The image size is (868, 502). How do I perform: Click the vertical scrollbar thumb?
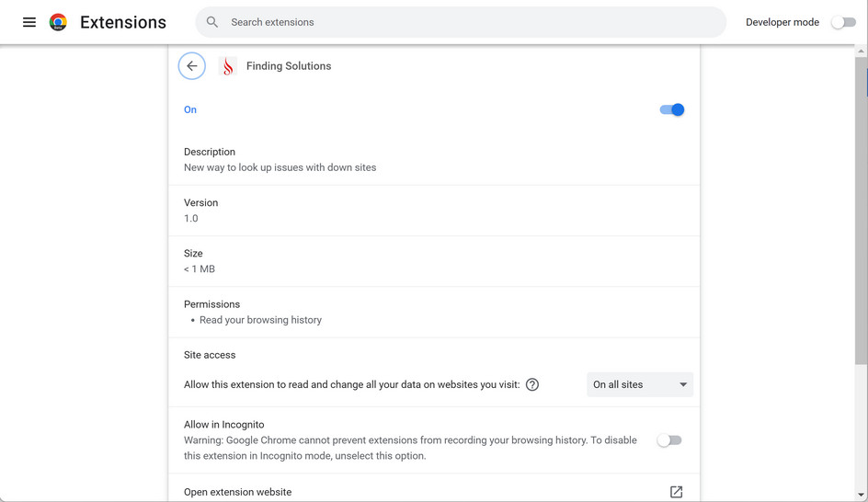coord(861,211)
